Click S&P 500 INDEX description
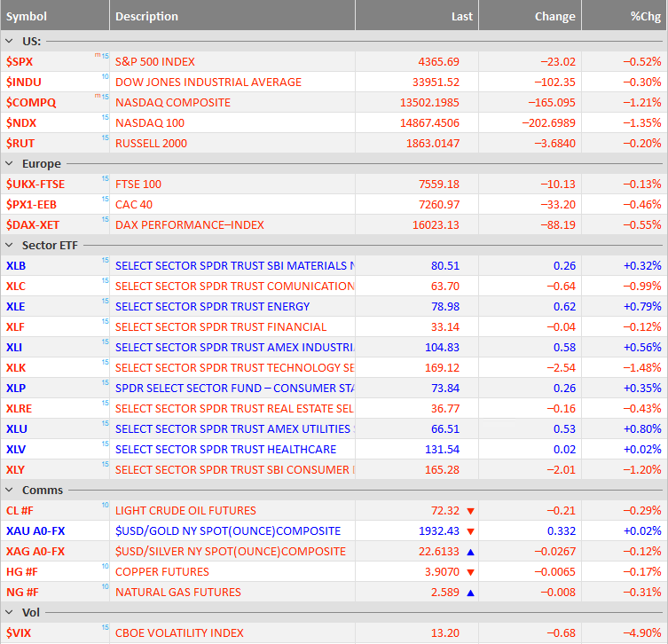Screen dimensions: 668x644 click(x=155, y=62)
